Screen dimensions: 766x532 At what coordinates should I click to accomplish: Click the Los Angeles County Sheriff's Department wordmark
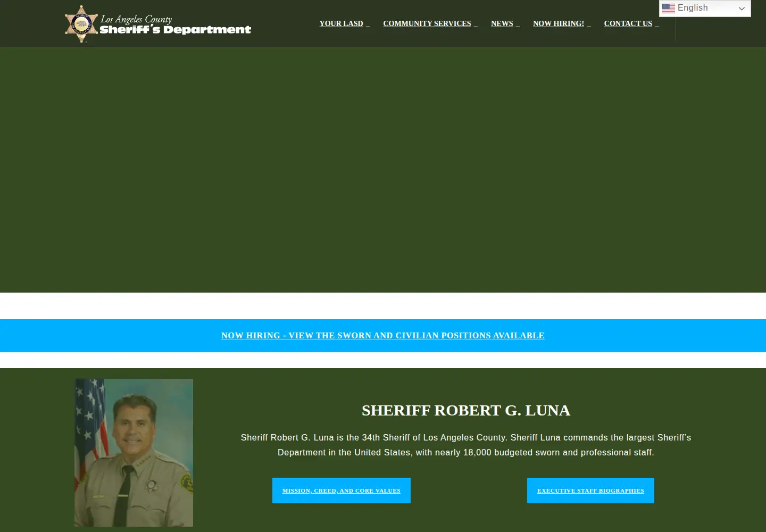click(176, 24)
